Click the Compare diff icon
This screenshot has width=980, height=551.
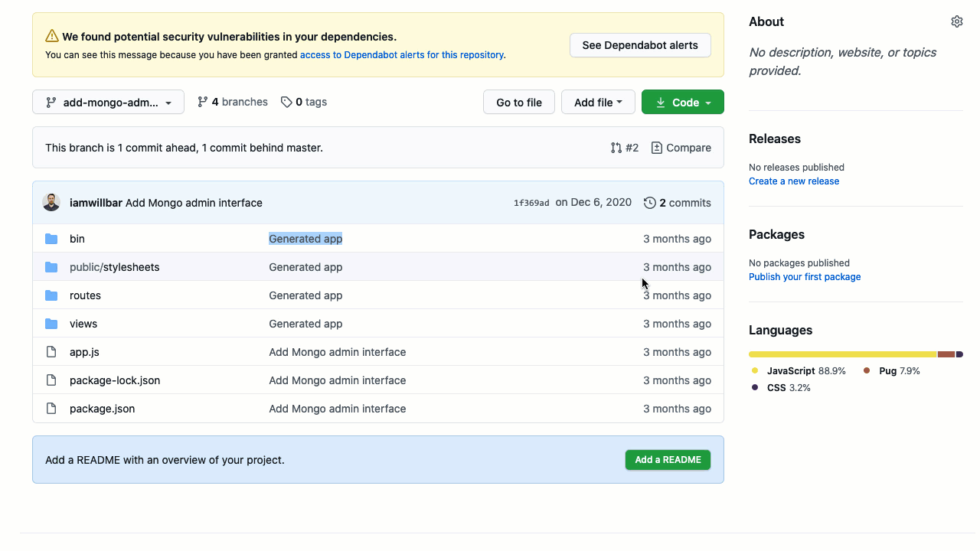point(657,148)
